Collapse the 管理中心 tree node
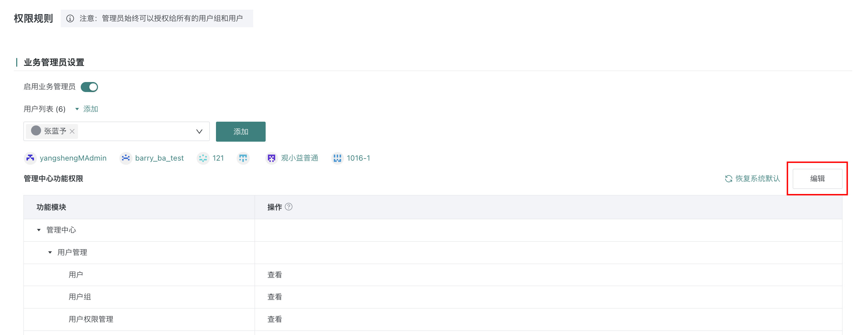The image size is (868, 335). pos(39,230)
